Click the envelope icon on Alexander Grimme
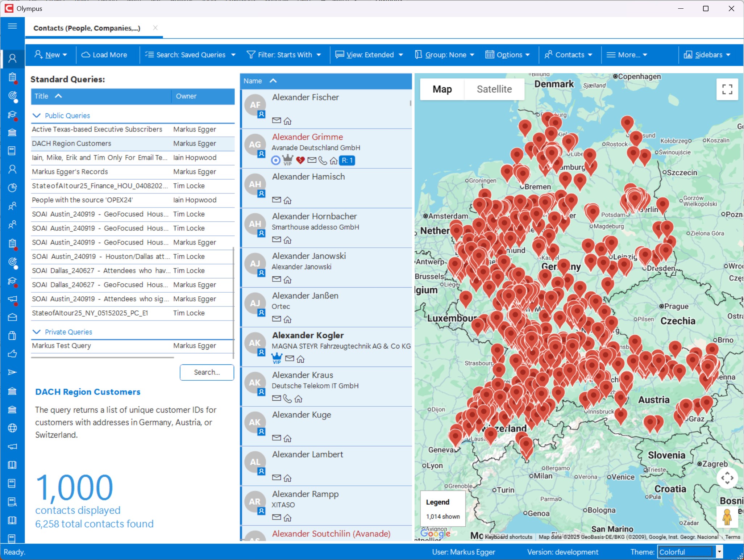 tap(312, 160)
